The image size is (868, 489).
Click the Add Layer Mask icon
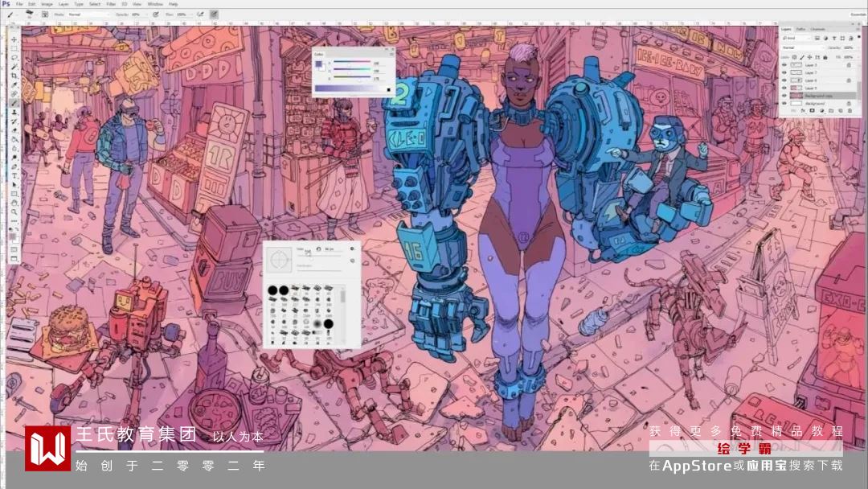pyautogui.click(x=812, y=111)
